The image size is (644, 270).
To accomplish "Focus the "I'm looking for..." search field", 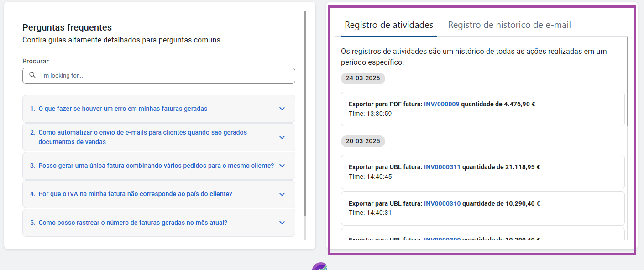I will (164, 76).
